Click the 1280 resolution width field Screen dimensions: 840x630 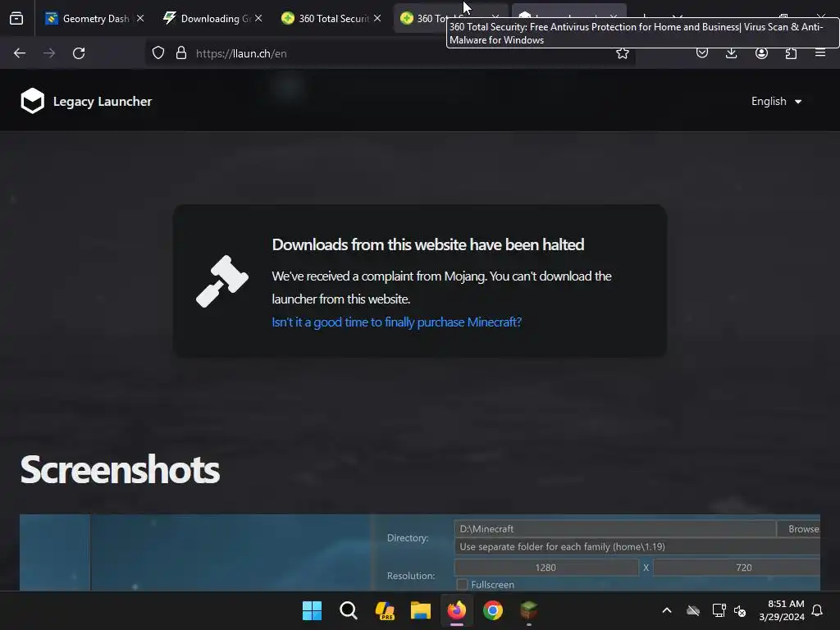point(546,568)
